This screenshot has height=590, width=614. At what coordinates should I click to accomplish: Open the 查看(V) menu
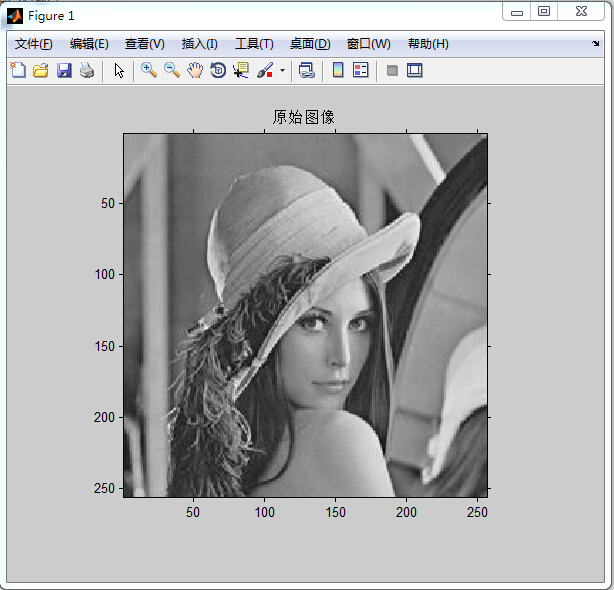click(x=145, y=44)
